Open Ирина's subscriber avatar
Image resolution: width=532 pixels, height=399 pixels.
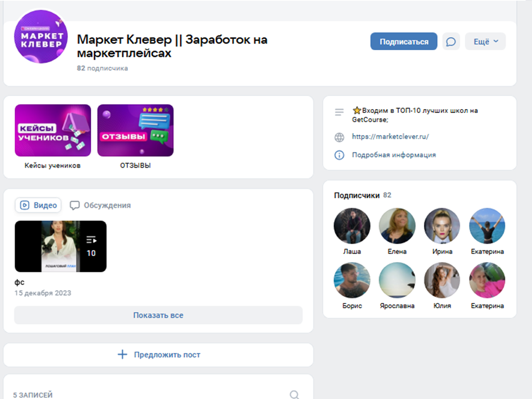tap(442, 226)
